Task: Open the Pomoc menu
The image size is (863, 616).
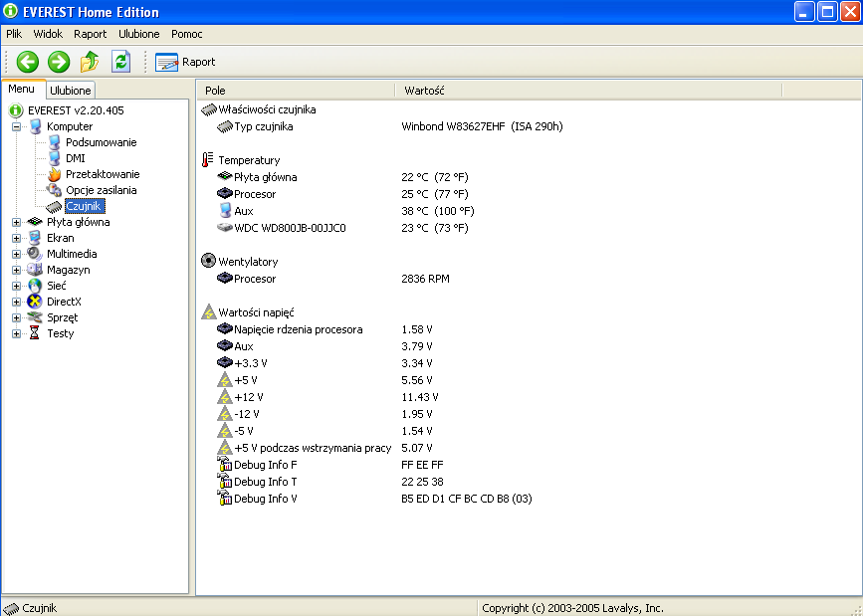Action: [187, 34]
